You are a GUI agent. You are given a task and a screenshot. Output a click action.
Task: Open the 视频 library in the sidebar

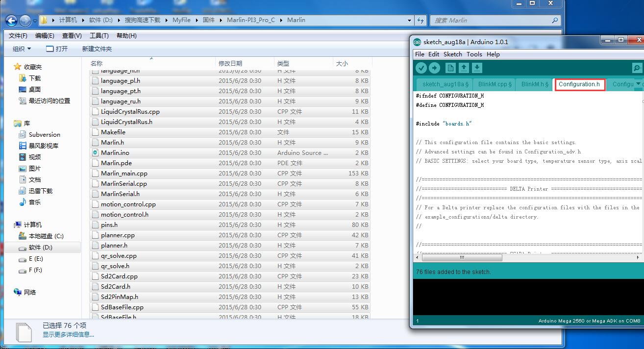[34, 157]
